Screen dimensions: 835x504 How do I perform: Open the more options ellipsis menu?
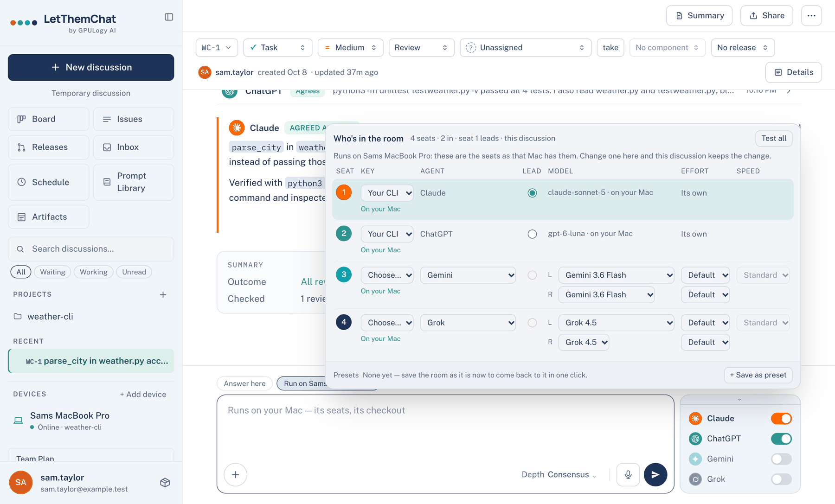(x=811, y=16)
